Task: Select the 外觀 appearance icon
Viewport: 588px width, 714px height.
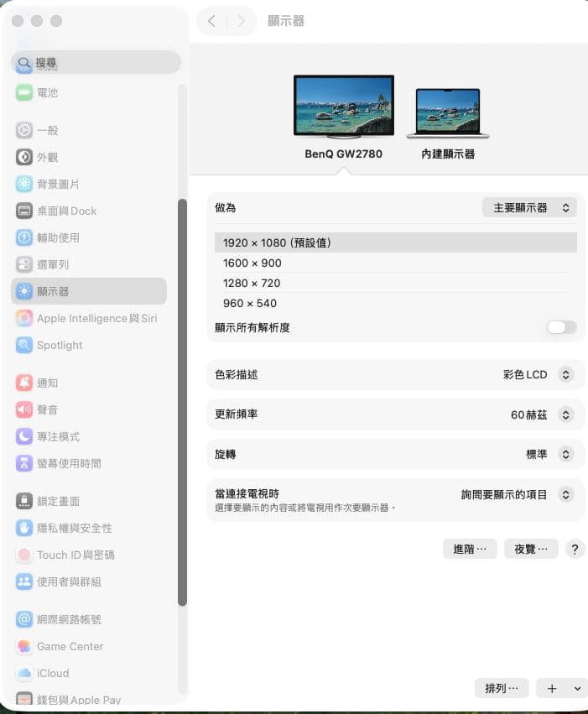Action: (x=24, y=157)
